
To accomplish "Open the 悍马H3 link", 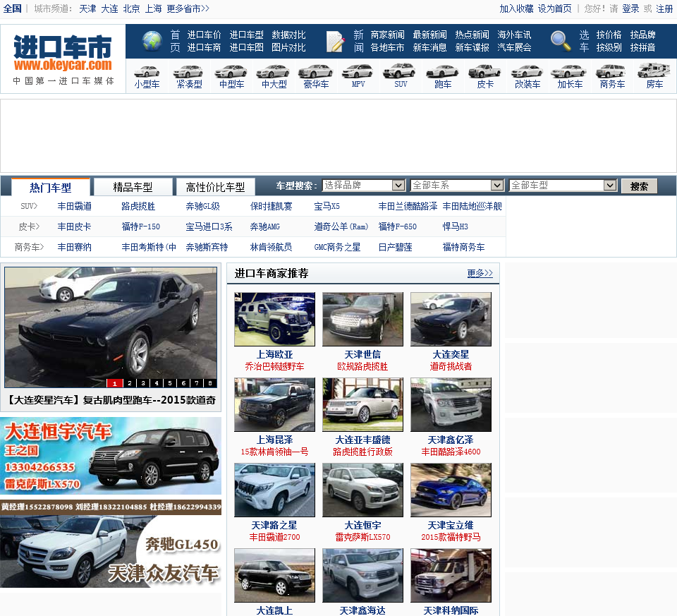I will pos(455,227).
